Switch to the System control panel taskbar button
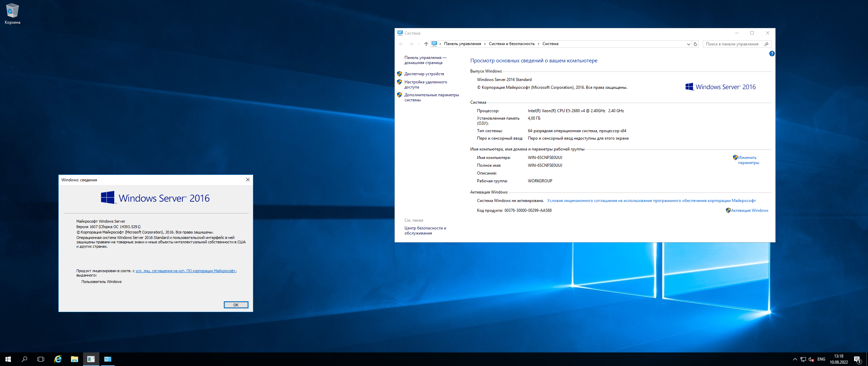Screen dimensions: 868x366 tap(107, 359)
